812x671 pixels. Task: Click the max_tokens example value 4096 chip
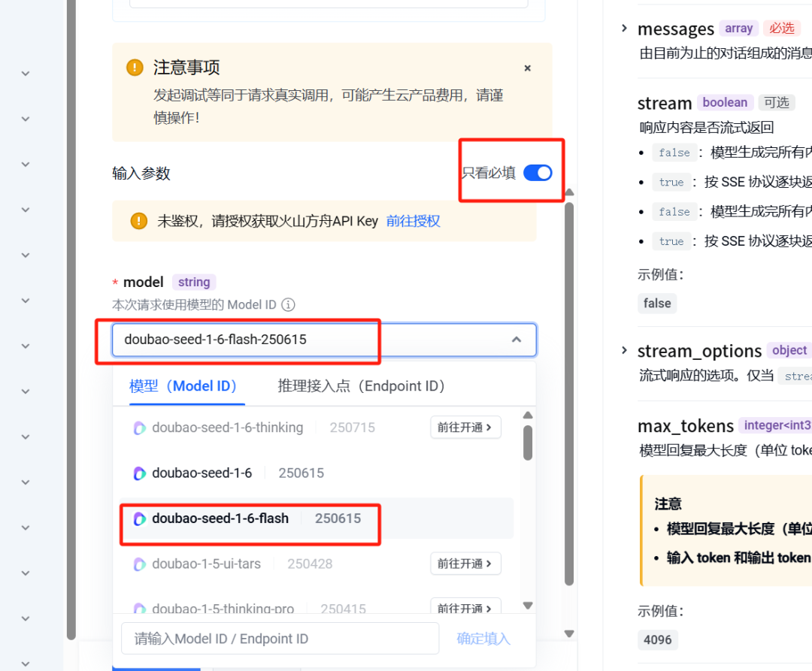[658, 640]
